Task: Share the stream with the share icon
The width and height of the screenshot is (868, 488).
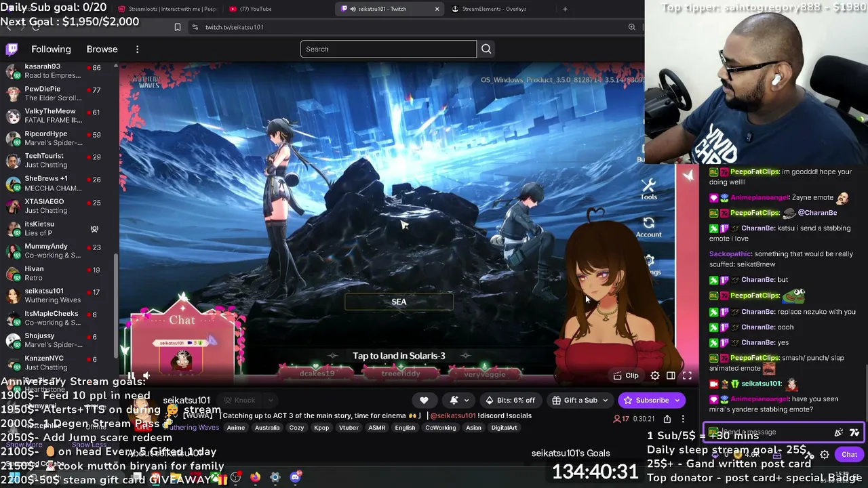Action: click(667, 419)
